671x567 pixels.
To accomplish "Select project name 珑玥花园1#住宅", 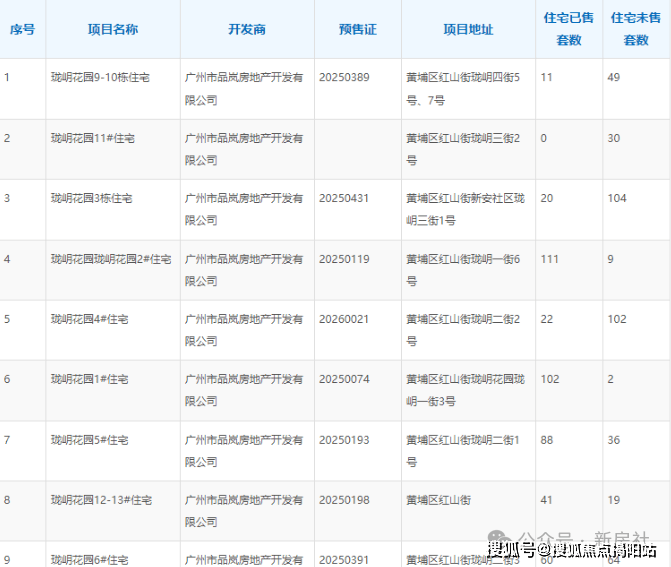I will [89, 379].
